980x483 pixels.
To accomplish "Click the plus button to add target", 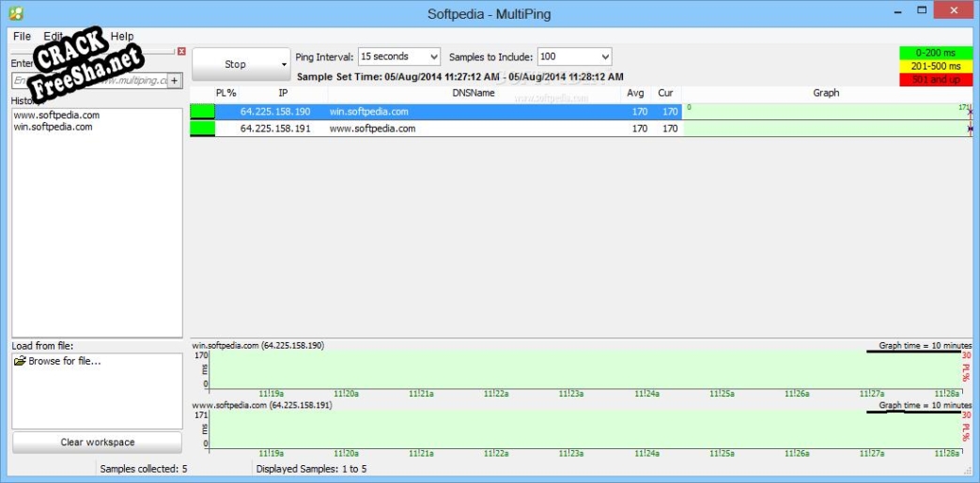I will click(174, 81).
